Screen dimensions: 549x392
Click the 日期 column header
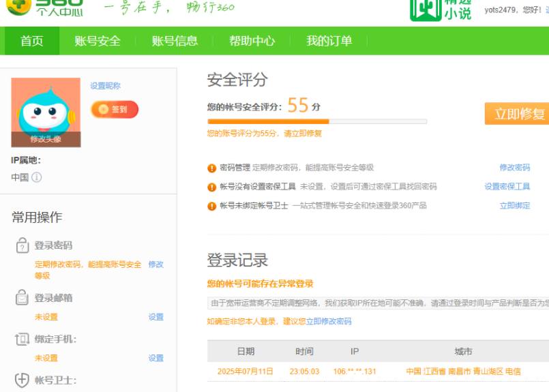click(246, 351)
